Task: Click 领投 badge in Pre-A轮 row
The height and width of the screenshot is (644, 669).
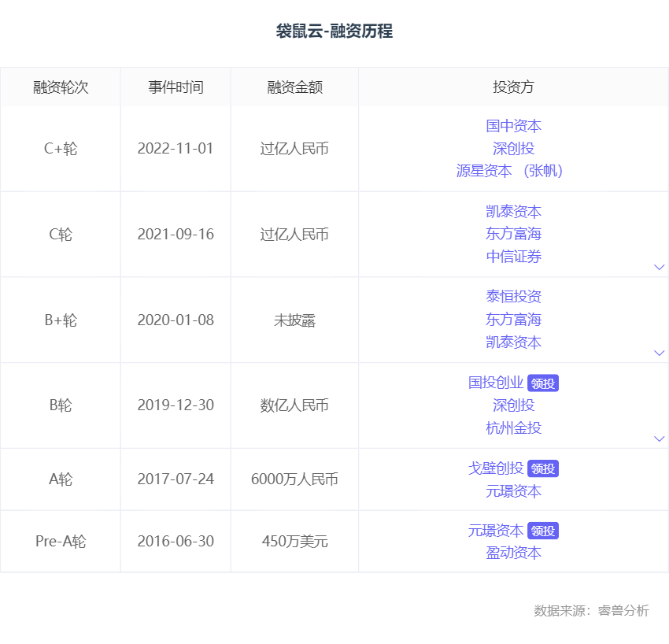Action: pos(543,531)
